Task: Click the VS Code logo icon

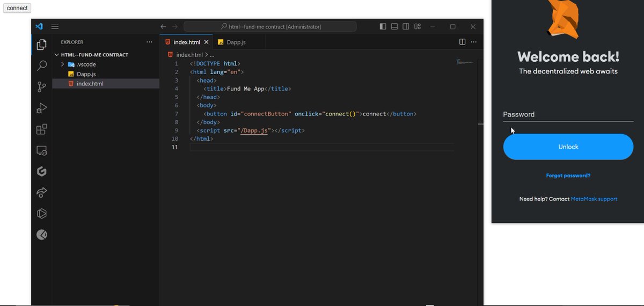Action: 39,26
